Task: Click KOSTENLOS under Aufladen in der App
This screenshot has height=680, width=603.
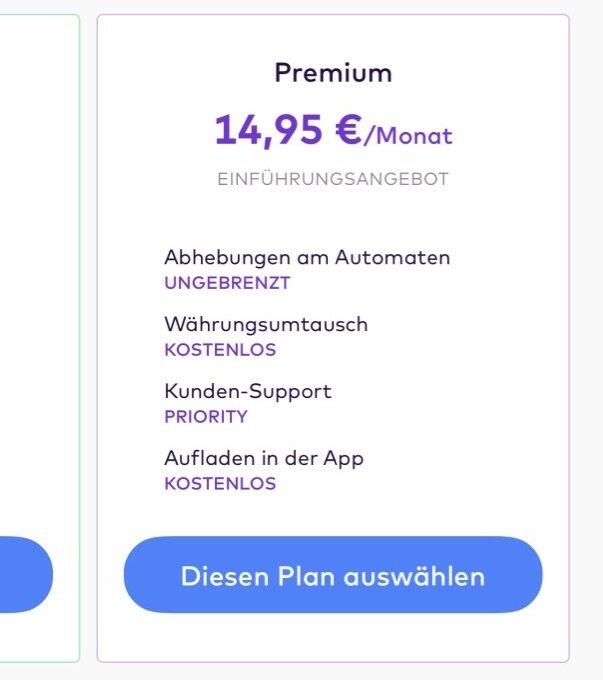Action: tap(220, 484)
